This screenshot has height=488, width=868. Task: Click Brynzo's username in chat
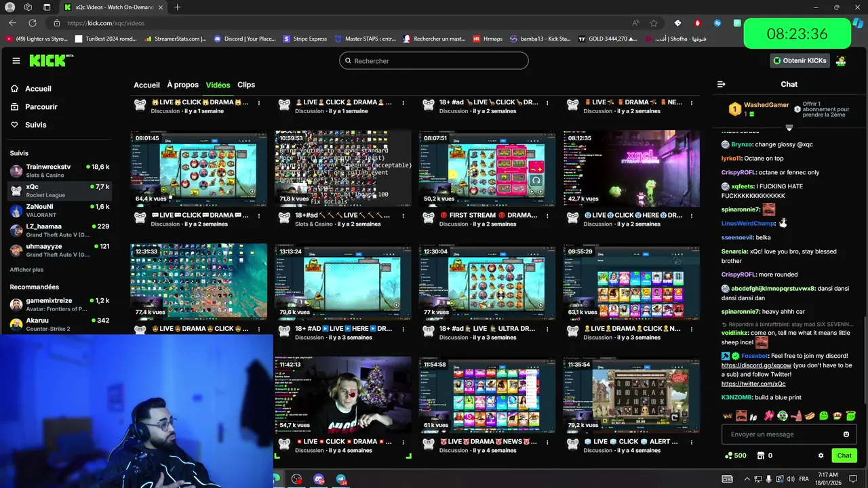coord(741,144)
